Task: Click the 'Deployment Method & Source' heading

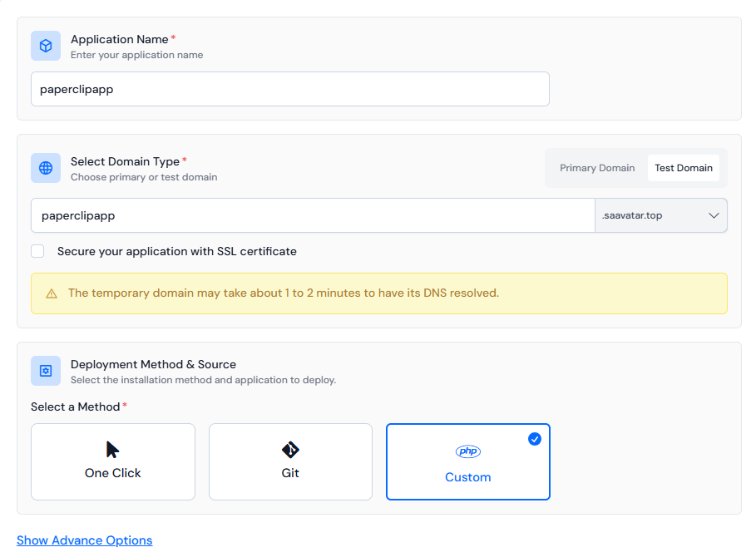Action: 153,364
